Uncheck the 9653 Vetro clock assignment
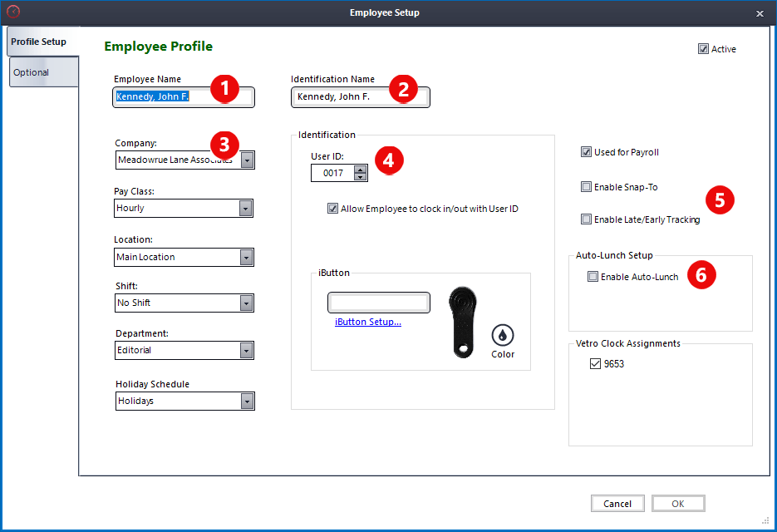This screenshot has width=777, height=532. point(596,363)
